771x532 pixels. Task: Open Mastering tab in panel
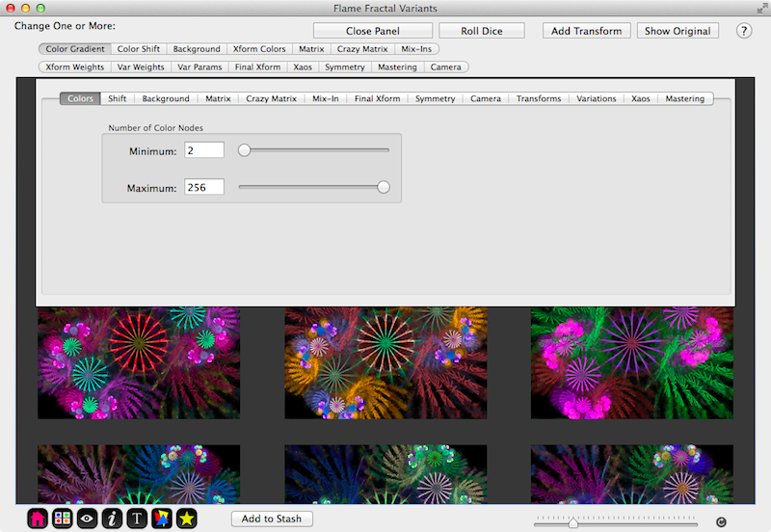tap(685, 99)
